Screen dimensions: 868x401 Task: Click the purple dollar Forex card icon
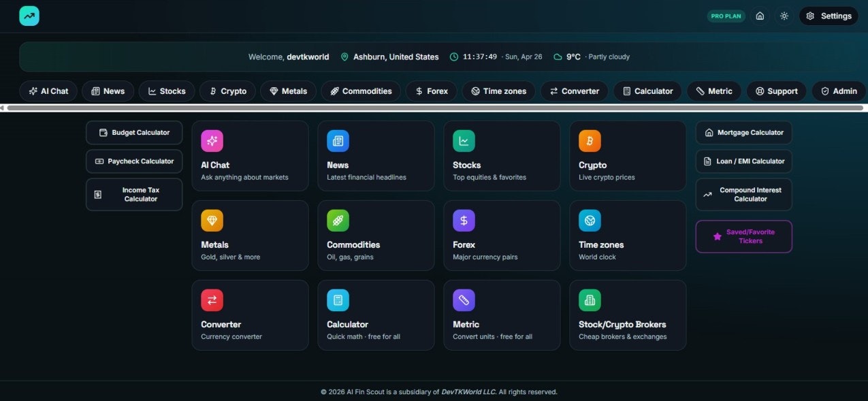(464, 221)
